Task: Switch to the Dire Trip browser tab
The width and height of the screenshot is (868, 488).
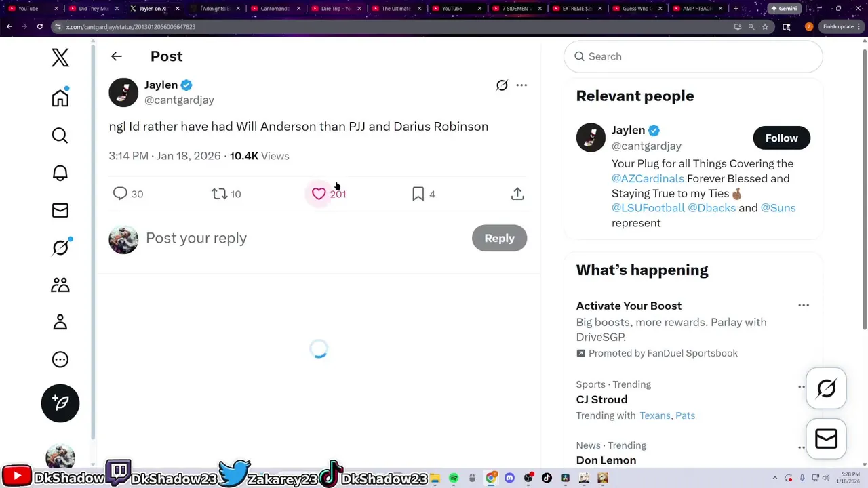Action: point(335,9)
